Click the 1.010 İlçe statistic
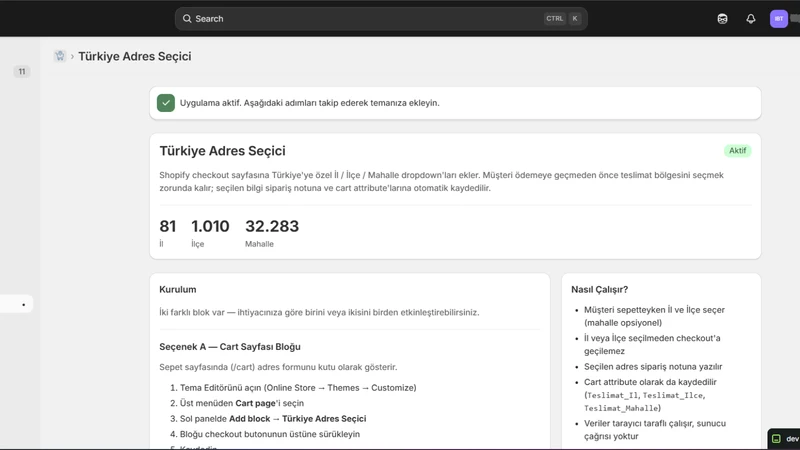Image resolution: width=800 pixels, height=450 pixels. 210,233
